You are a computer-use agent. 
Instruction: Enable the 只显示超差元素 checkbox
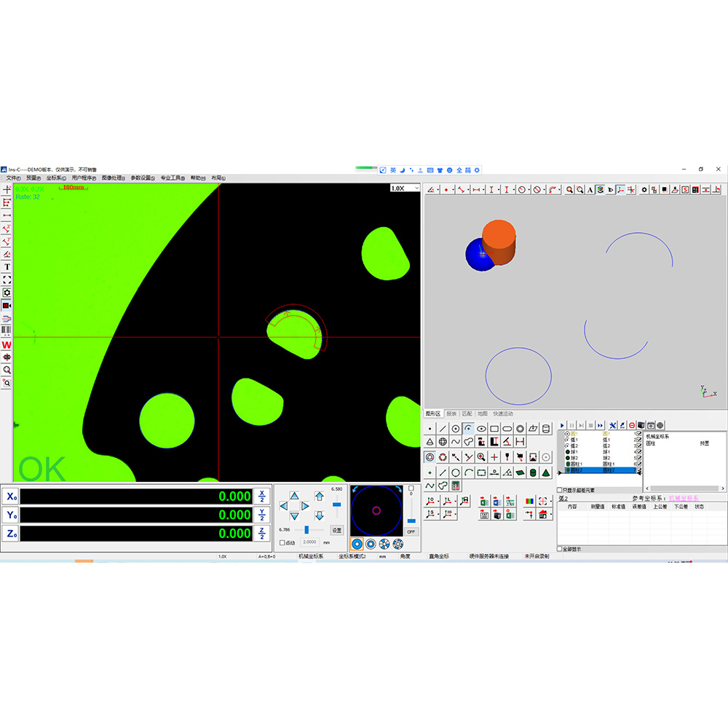(x=560, y=490)
